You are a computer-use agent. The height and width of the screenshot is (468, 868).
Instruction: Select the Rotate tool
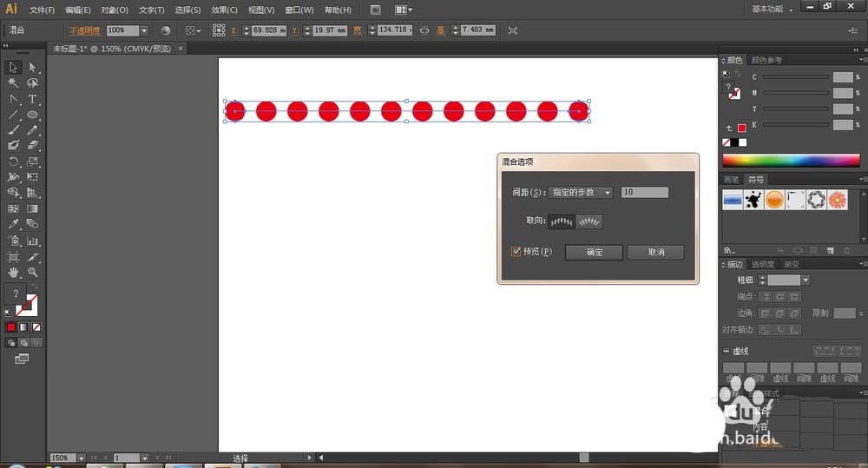tap(13, 161)
